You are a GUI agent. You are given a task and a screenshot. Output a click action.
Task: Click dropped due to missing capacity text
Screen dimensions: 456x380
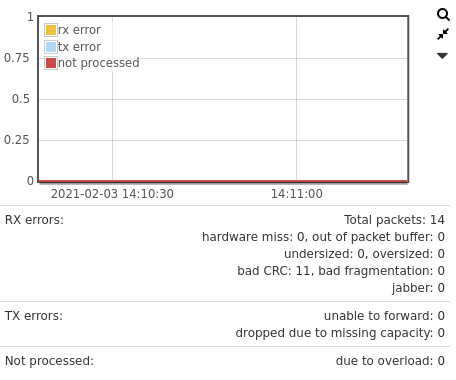click(x=334, y=333)
